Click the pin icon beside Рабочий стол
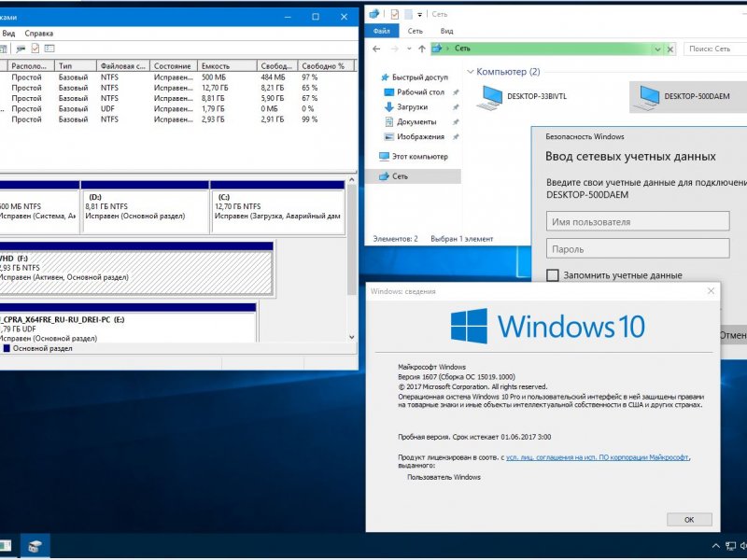The image size is (747, 560). [x=456, y=92]
